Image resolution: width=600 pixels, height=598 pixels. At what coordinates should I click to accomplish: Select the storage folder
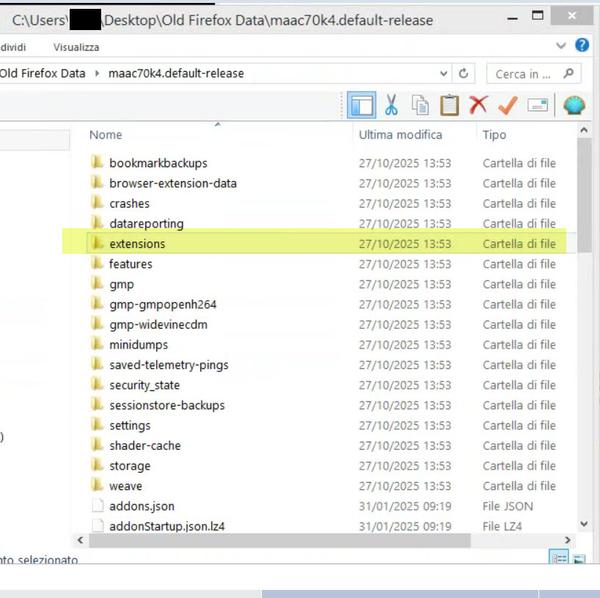pyautogui.click(x=130, y=466)
